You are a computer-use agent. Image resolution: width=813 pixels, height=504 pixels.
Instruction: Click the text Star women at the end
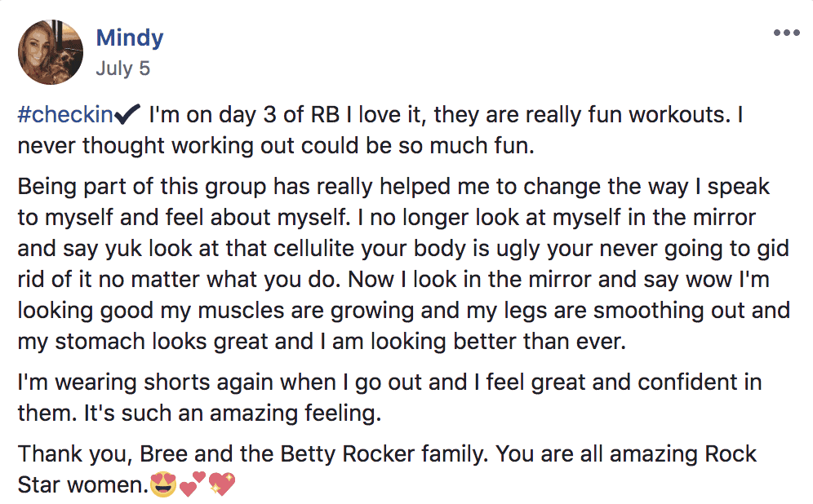pos(82,484)
